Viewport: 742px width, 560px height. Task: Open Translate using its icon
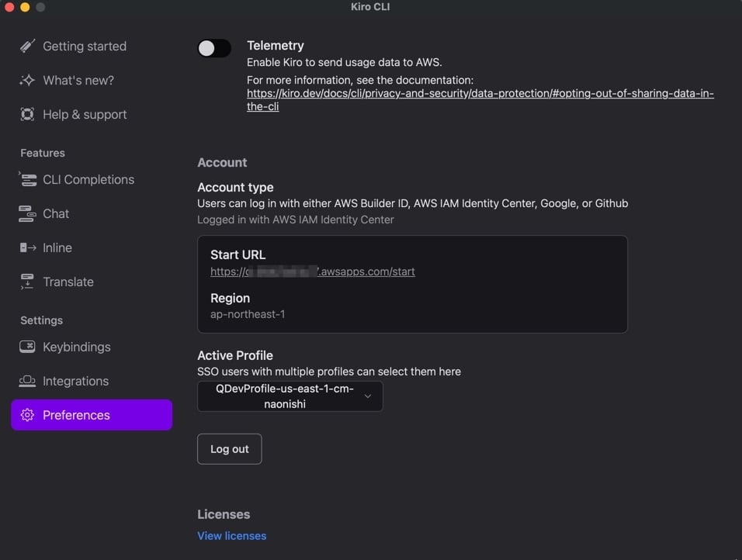pyautogui.click(x=29, y=282)
